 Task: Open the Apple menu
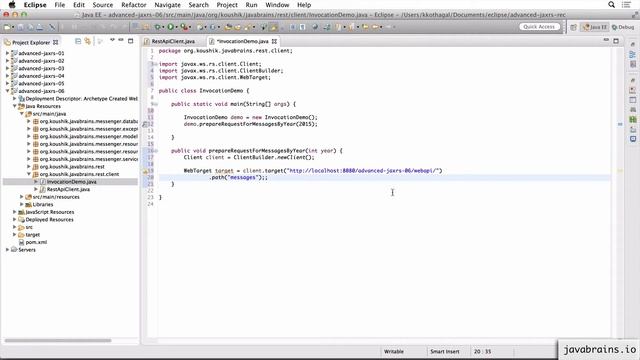click(x=12, y=4)
